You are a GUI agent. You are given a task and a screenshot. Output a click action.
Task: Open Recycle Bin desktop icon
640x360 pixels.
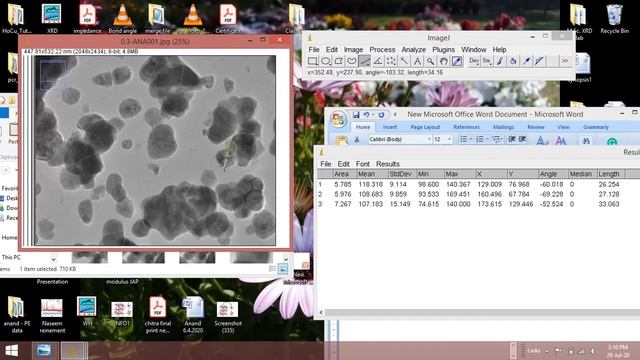614,19
